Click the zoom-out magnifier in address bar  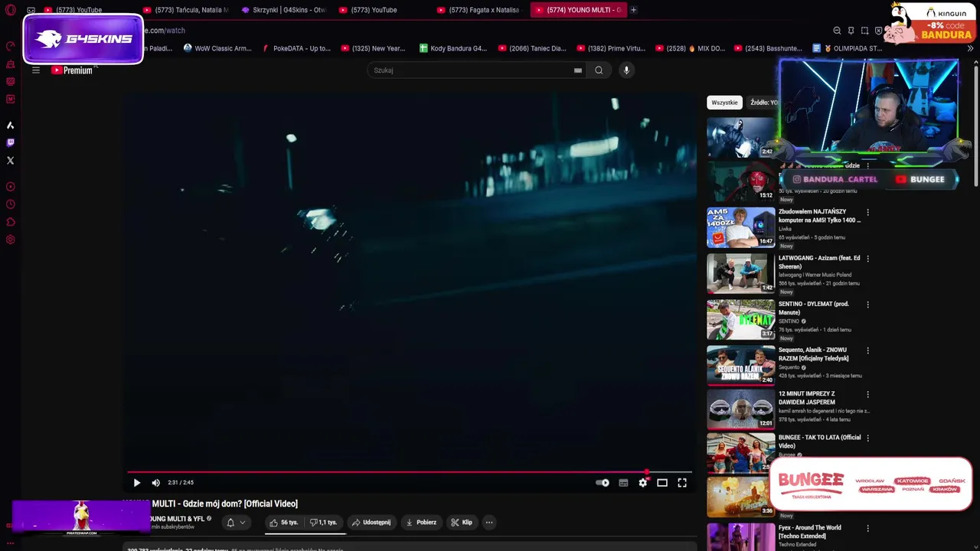837,31
